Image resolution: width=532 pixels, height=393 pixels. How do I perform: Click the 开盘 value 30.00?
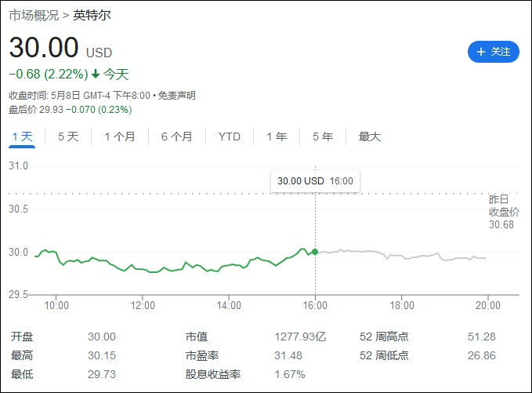[102, 337]
